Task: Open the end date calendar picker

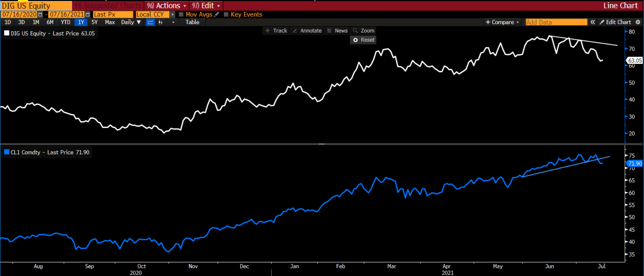Action: coord(88,14)
